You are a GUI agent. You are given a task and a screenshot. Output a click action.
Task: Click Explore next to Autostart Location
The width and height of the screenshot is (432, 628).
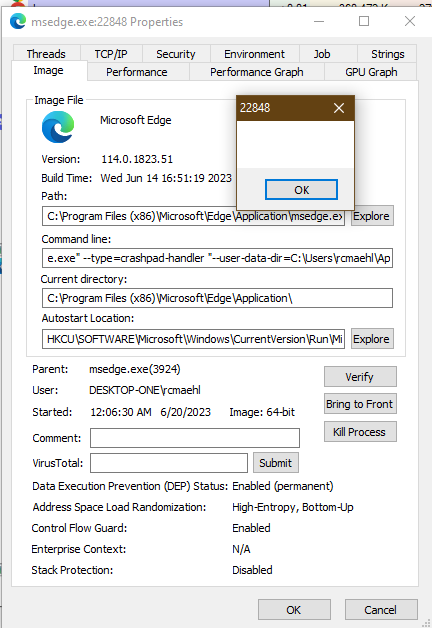[x=372, y=339]
